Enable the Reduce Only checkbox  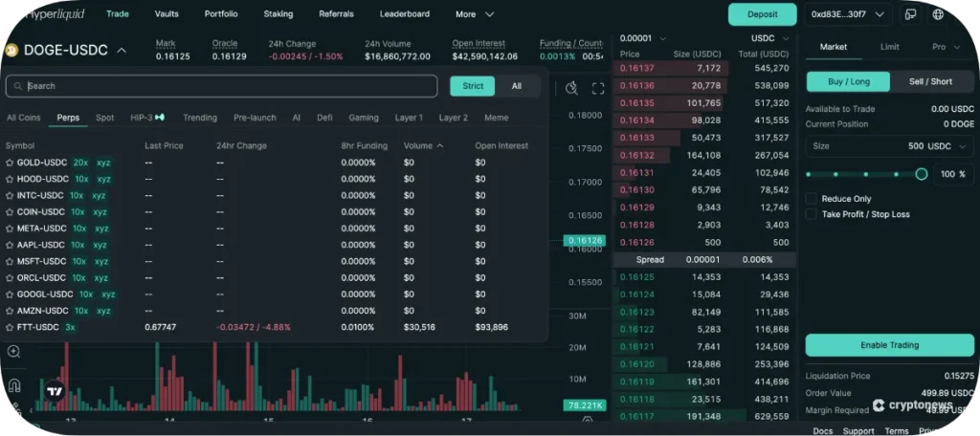(x=812, y=199)
